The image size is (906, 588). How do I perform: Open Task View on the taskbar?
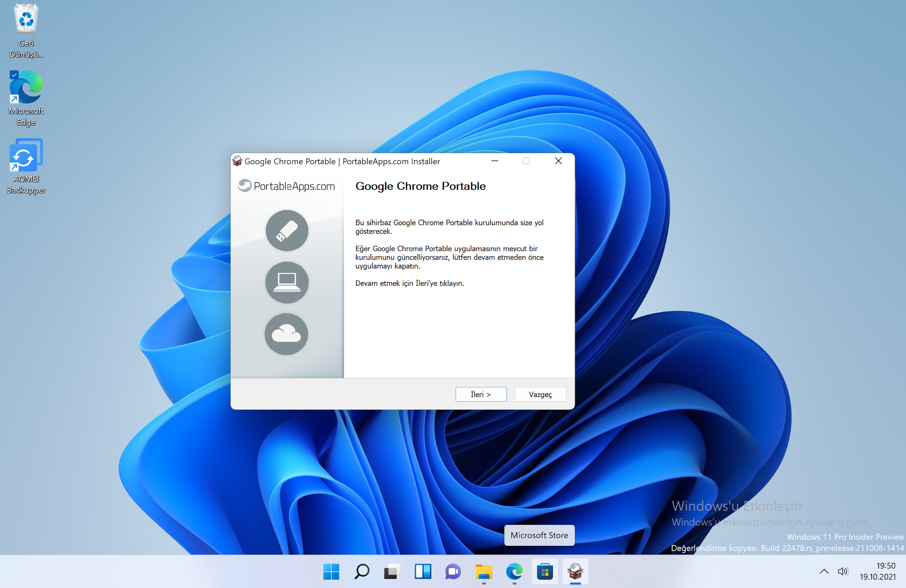[392, 572]
